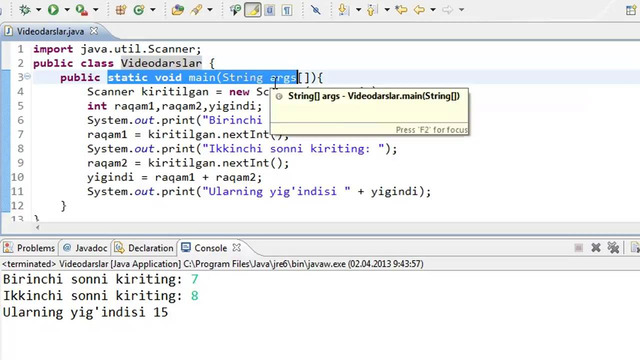Go to Next Annotation arrow icon

(x=344, y=9)
